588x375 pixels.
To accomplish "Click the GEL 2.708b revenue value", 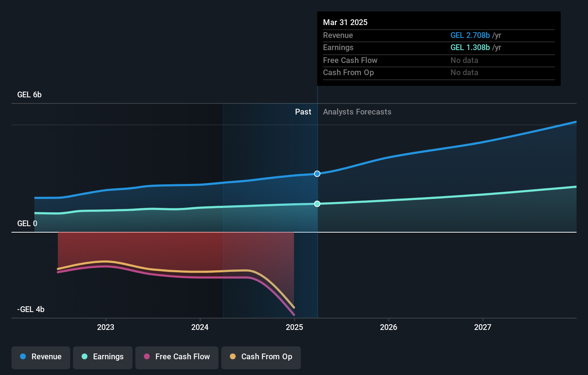I will coord(470,35).
